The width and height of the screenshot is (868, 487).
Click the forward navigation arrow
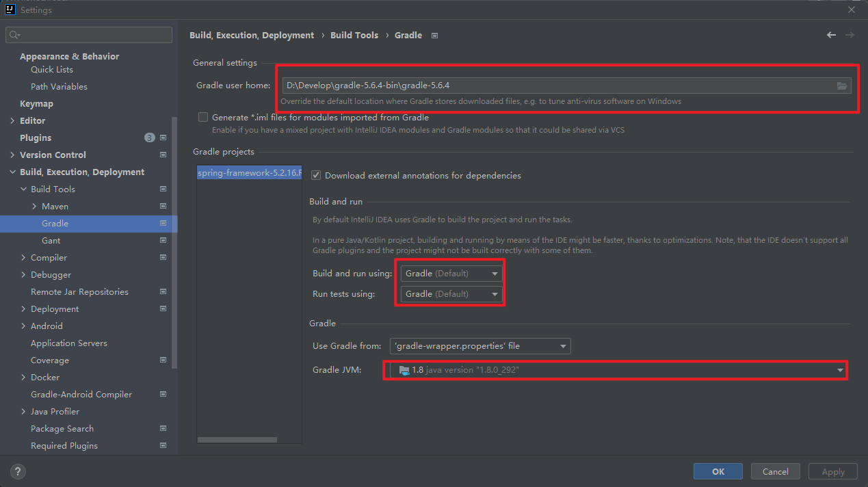pyautogui.click(x=850, y=35)
